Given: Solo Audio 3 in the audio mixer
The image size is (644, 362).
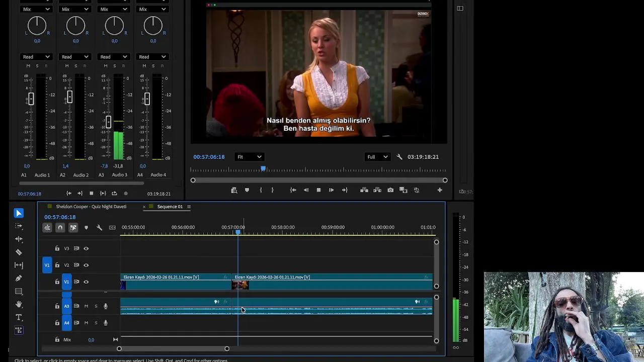Looking at the screenshot, I should pos(114,66).
